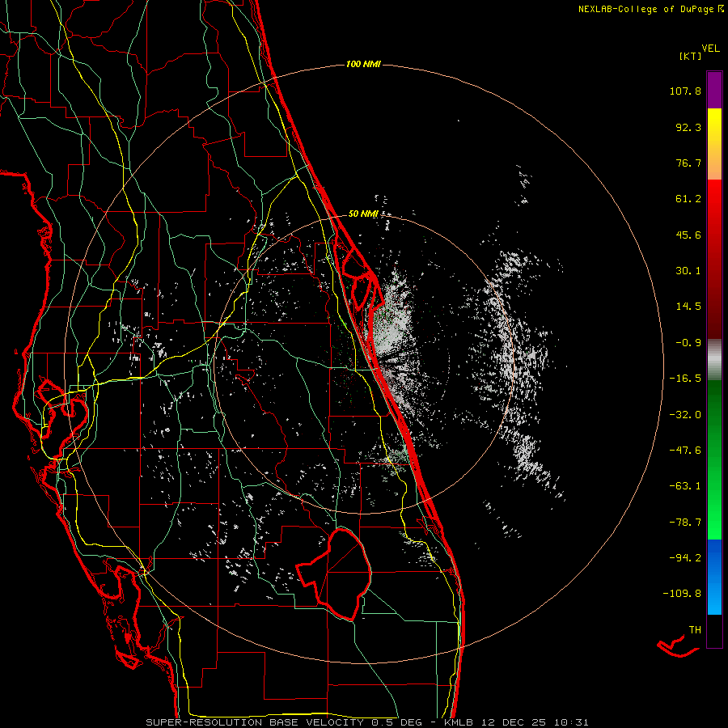Screen dimensions: 728x728
Task: Click the -109.8 legend value
Action: click(x=682, y=594)
